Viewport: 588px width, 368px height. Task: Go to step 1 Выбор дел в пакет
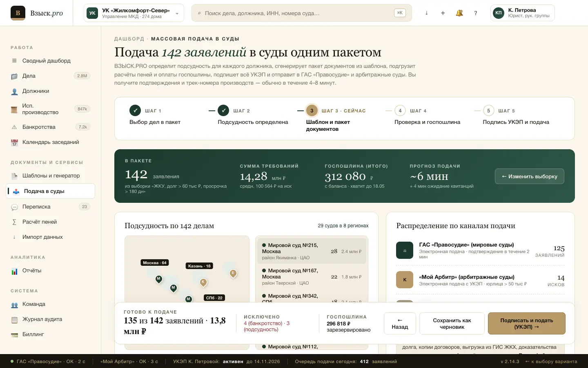pyautogui.click(x=155, y=116)
